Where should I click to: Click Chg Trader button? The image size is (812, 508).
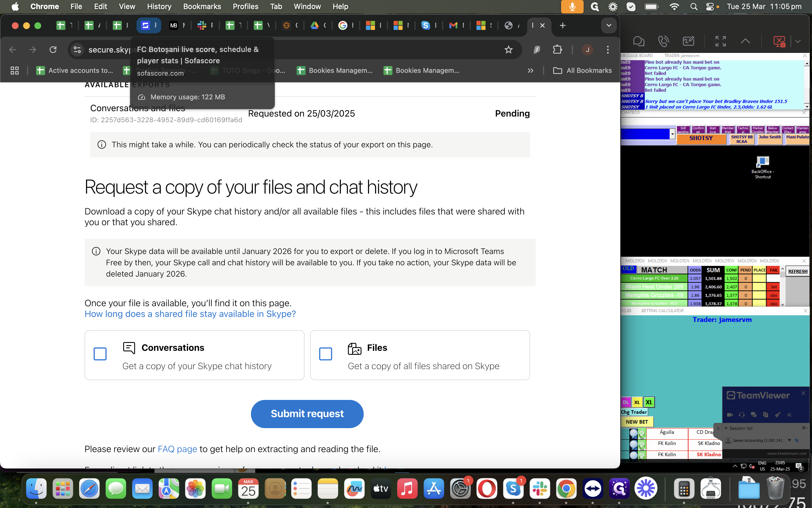[634, 412]
